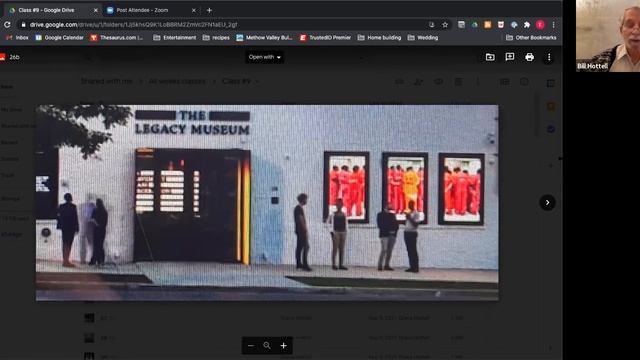Click the gray page extension icon
This screenshot has width=640, height=360.
(x=461, y=25)
